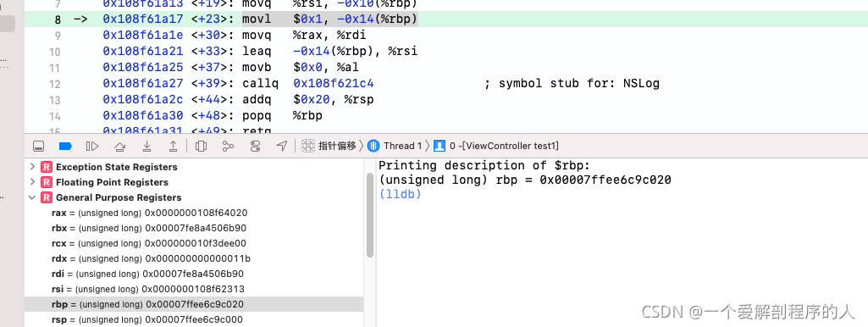Screen dimensions: 868x327
Task: Select the rax register row
Action: click(194, 213)
